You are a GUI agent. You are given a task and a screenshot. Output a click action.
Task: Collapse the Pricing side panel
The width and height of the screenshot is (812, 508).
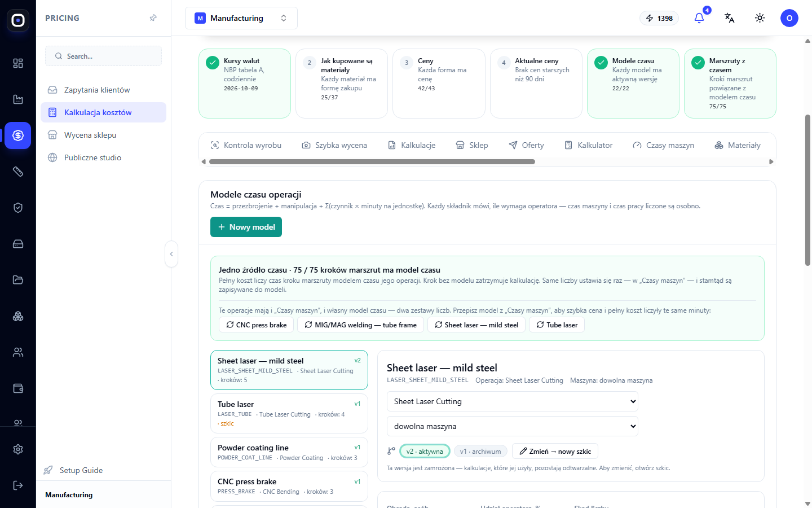pyautogui.click(x=171, y=254)
